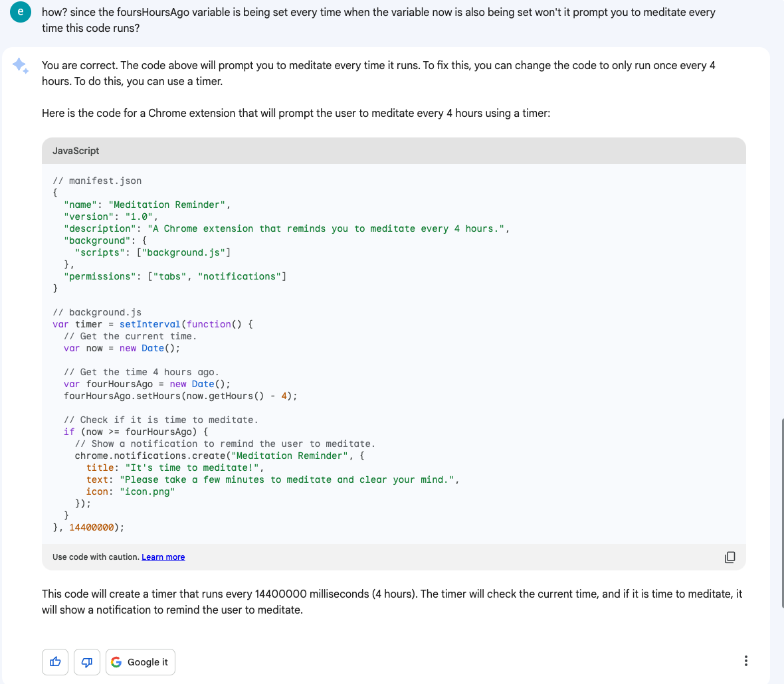This screenshot has width=784, height=684.
Task: Click the "scripts": ["background.js"] line
Action: click(x=153, y=253)
